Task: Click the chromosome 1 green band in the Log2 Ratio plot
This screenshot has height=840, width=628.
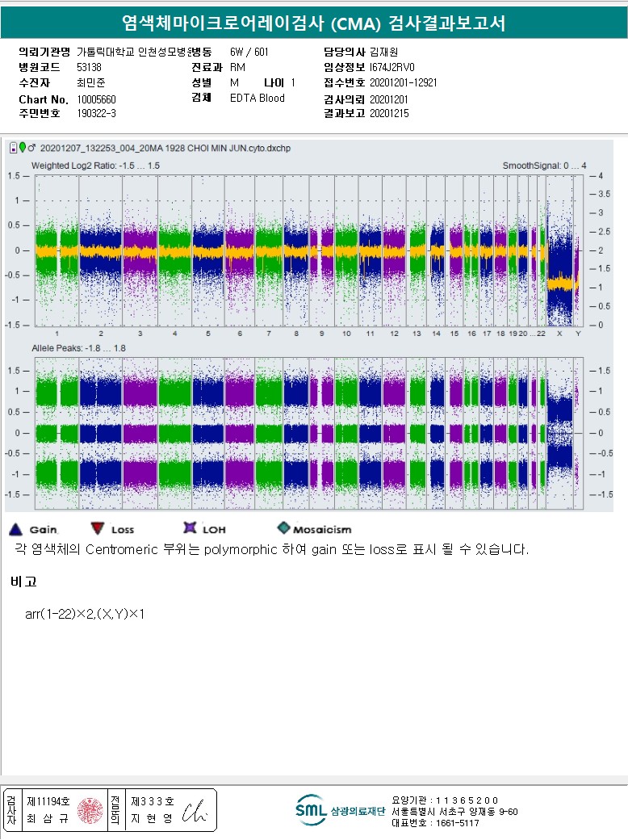Action: [x=57, y=250]
